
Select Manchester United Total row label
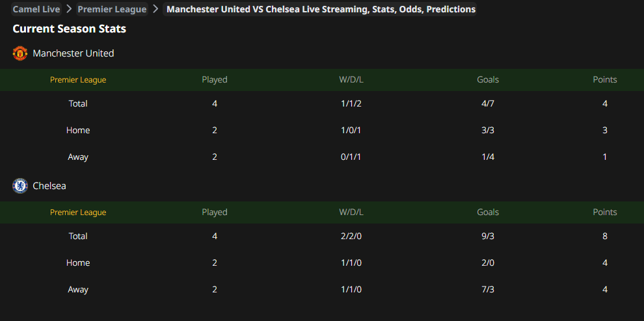tap(78, 103)
